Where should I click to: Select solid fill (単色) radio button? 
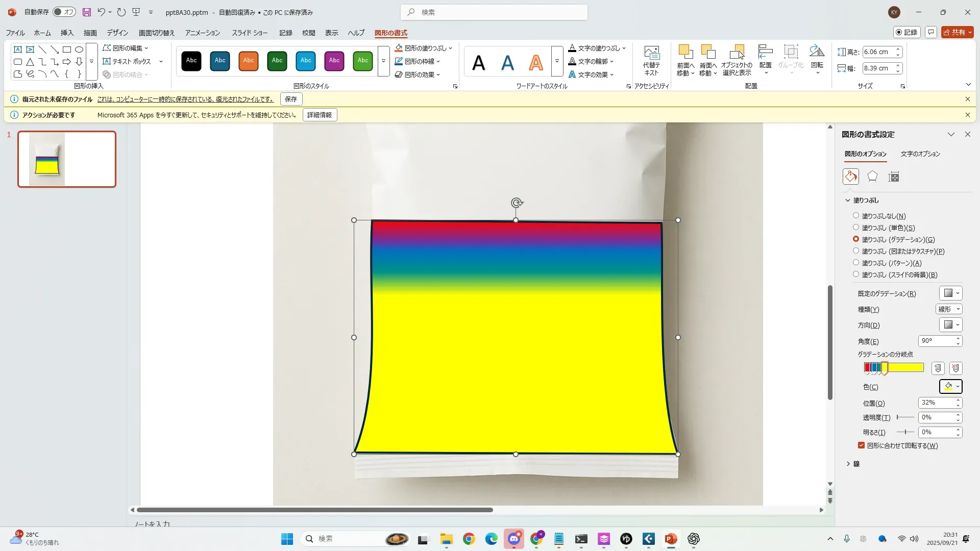pyautogui.click(x=856, y=228)
